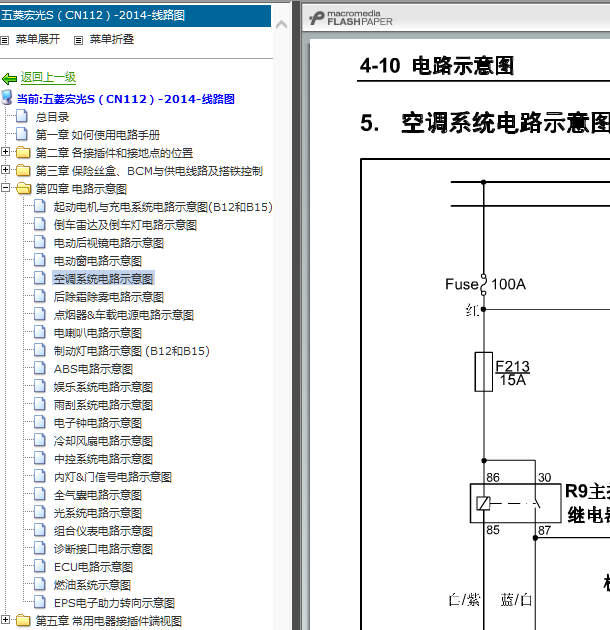Open ECU电路示意图

93,567
